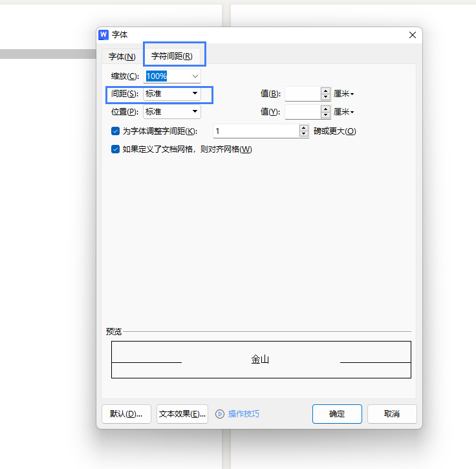This screenshot has width=476, height=469.
Task: Open the 操作技巧 tips link
Action: (244, 414)
